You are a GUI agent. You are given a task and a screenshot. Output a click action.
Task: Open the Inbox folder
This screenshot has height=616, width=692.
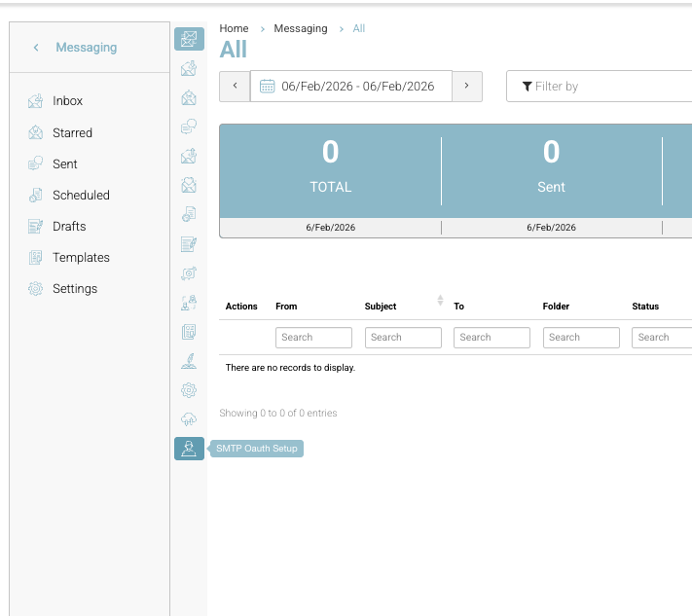[x=67, y=101]
